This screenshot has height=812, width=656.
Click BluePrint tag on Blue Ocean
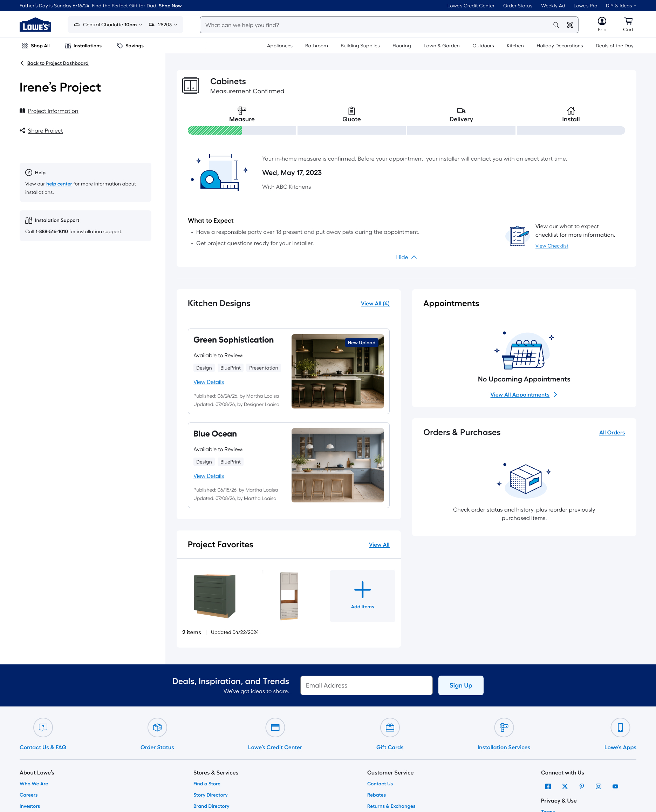[230, 462]
